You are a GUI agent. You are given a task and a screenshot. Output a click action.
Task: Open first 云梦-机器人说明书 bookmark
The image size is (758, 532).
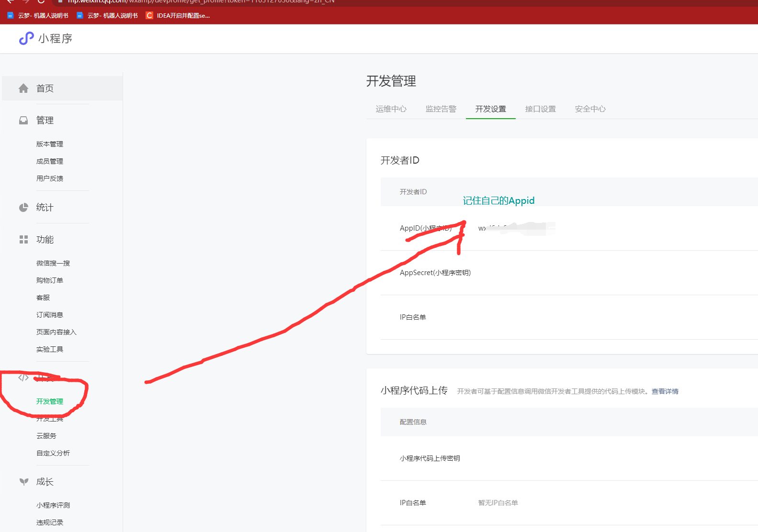coord(38,16)
